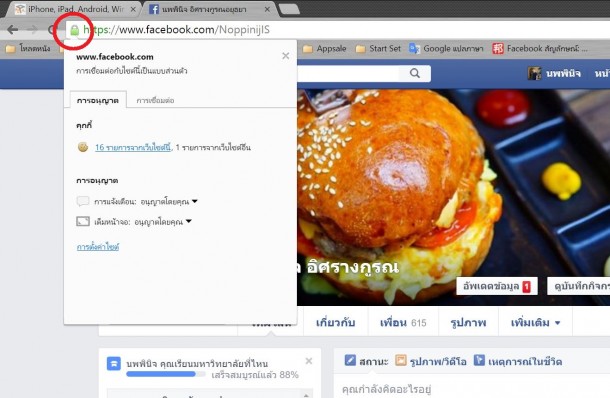Open the เพิ่มเติม more dropdown tab
Image resolution: width=610 pixels, height=398 pixels.
(x=535, y=323)
